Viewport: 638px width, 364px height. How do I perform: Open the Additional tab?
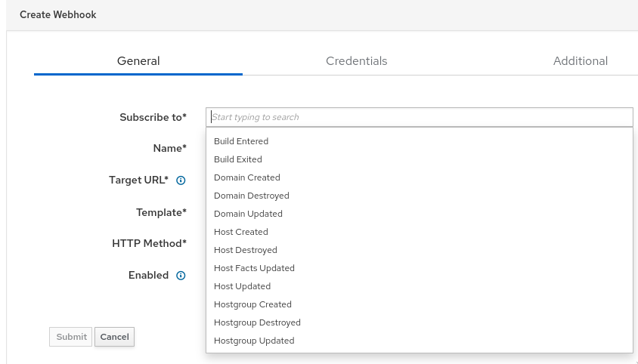click(x=581, y=61)
